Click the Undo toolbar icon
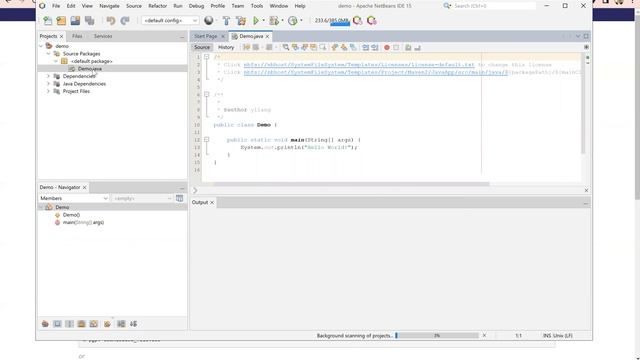This screenshot has width=640, height=360. pyautogui.click(x=111, y=20)
